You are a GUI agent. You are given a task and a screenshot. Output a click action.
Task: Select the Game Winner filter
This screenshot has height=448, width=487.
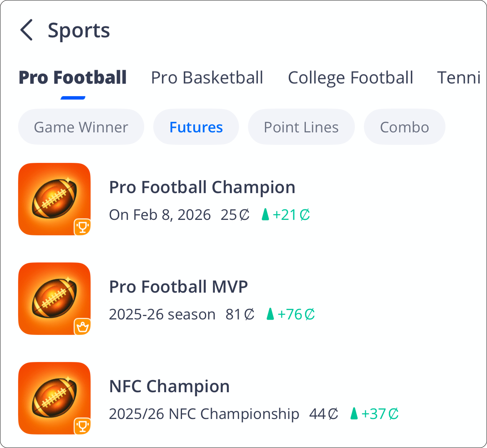point(81,127)
